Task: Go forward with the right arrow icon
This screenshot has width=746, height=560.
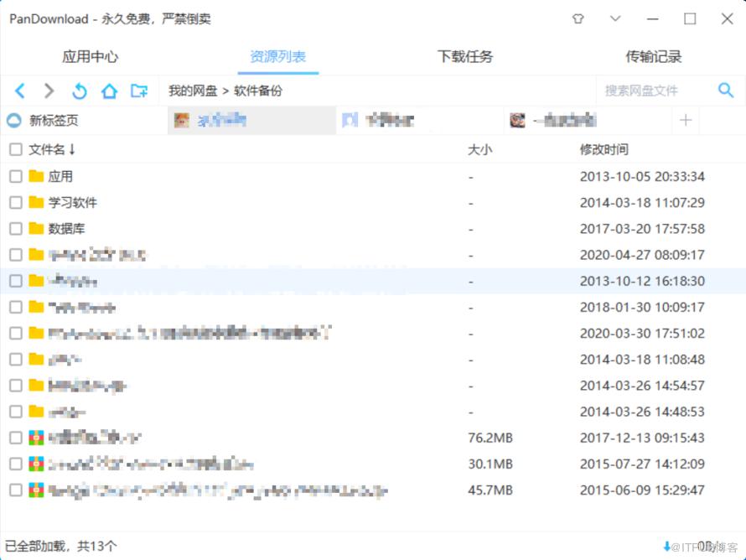Action: click(49, 91)
